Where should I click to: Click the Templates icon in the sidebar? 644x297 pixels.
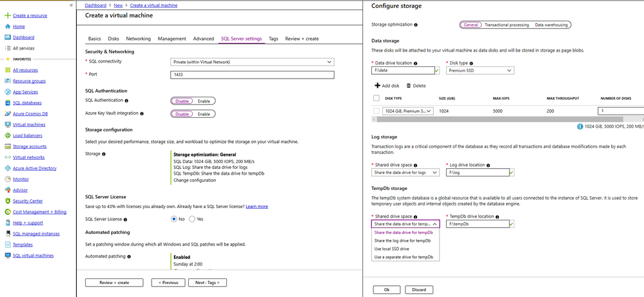click(x=7, y=244)
